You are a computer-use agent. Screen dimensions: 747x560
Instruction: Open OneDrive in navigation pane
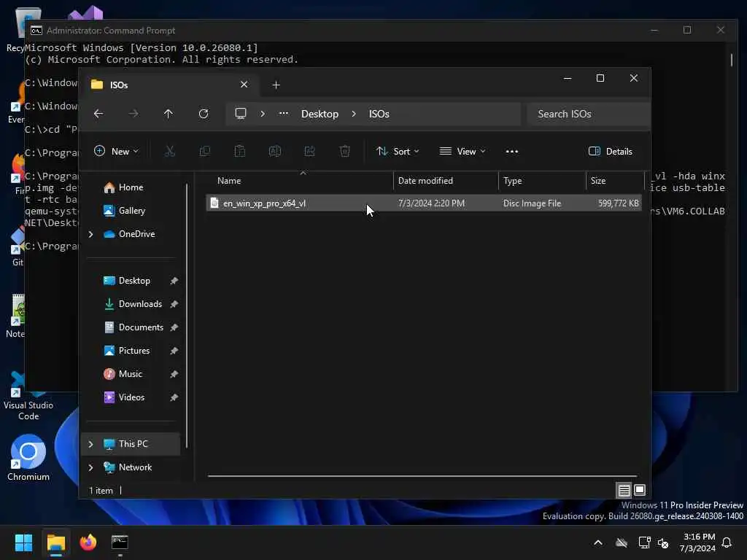[129, 234]
